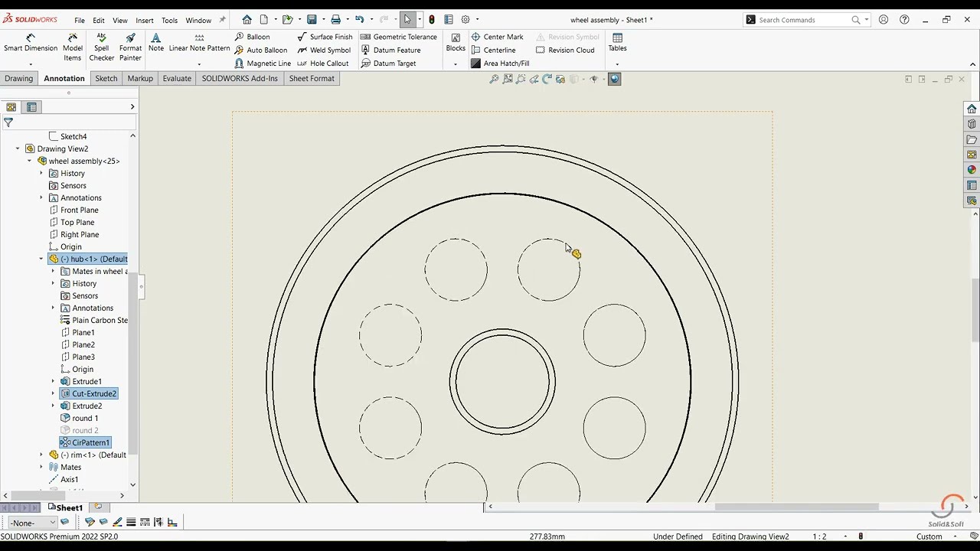Select the Front Plane item

tap(73, 210)
